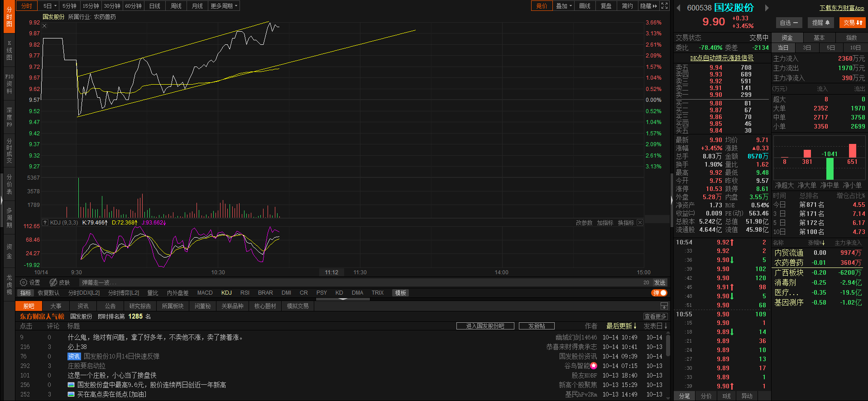Click the 发新帖 new post button
Image resolution: width=868 pixels, height=401 pixels.
[537, 326]
